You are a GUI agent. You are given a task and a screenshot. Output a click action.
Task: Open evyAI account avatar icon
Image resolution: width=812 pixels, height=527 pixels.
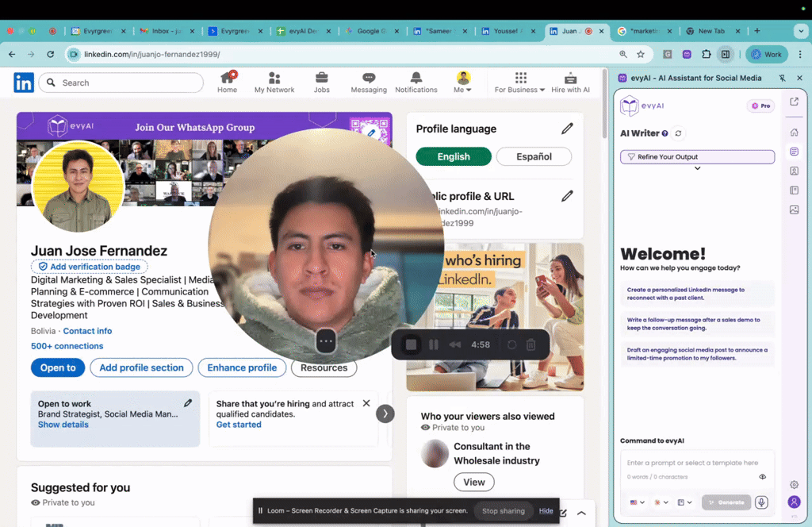(x=794, y=502)
